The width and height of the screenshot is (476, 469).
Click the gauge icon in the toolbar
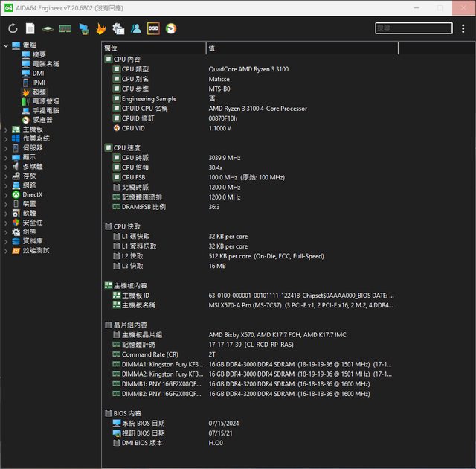pyautogui.click(x=172, y=28)
